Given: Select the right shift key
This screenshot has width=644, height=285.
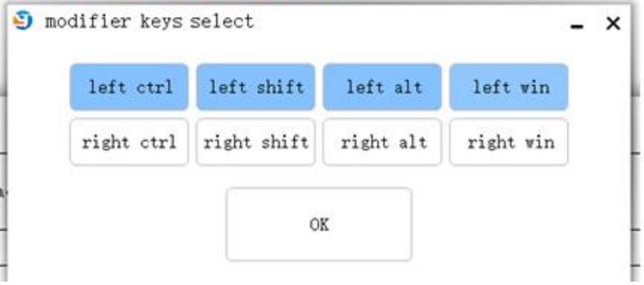Looking at the screenshot, I should point(255,142).
